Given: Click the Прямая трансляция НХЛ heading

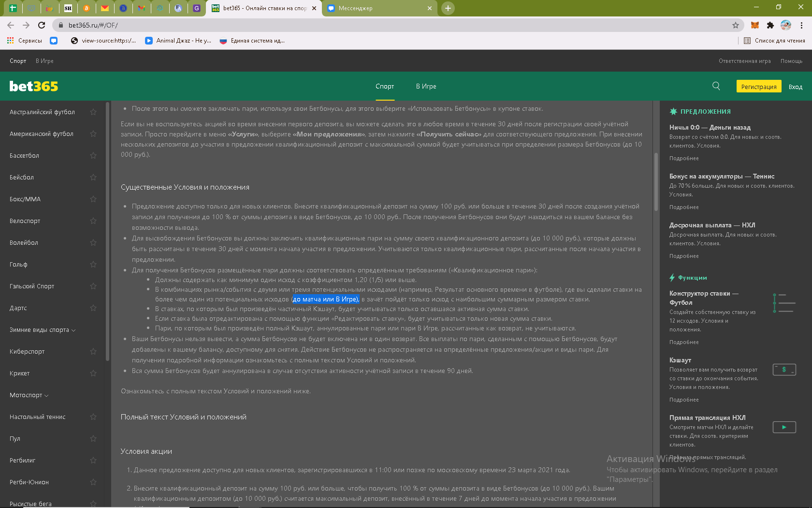Looking at the screenshot, I should 707,418.
